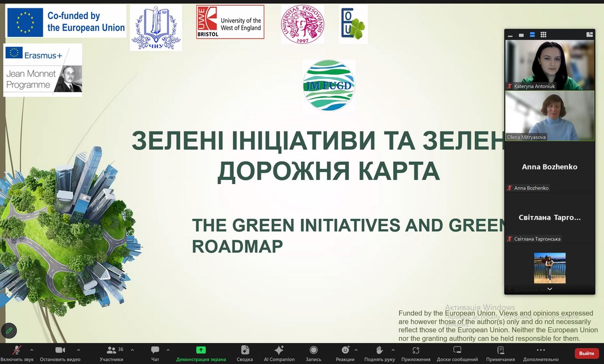Switch video panel to grid view
The height and width of the screenshot is (364, 604).
tap(543, 35)
